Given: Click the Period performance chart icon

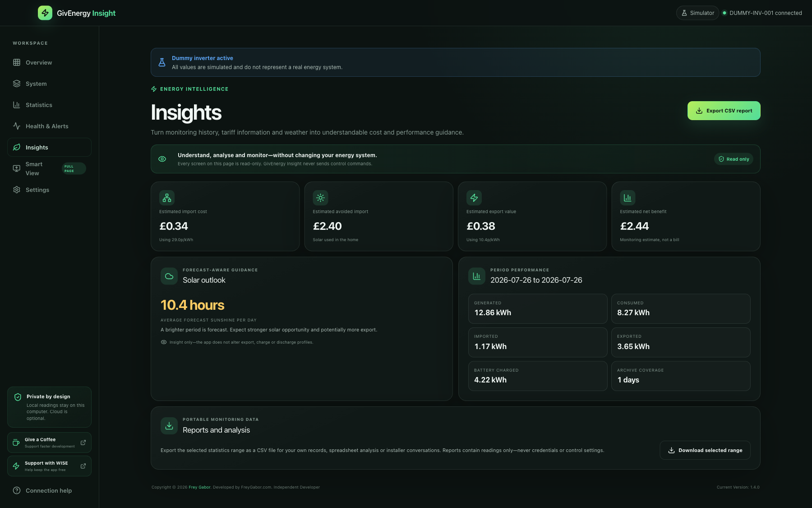Looking at the screenshot, I should pos(477,276).
